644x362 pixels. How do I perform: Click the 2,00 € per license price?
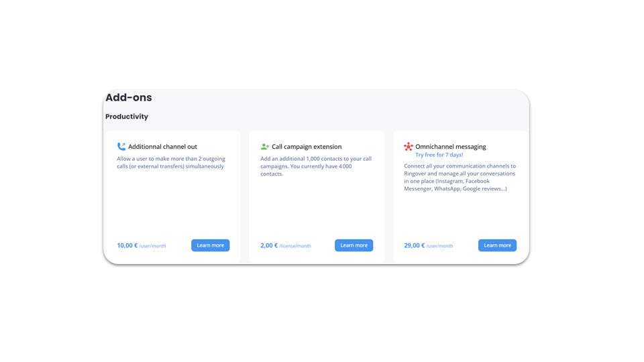tap(269, 245)
